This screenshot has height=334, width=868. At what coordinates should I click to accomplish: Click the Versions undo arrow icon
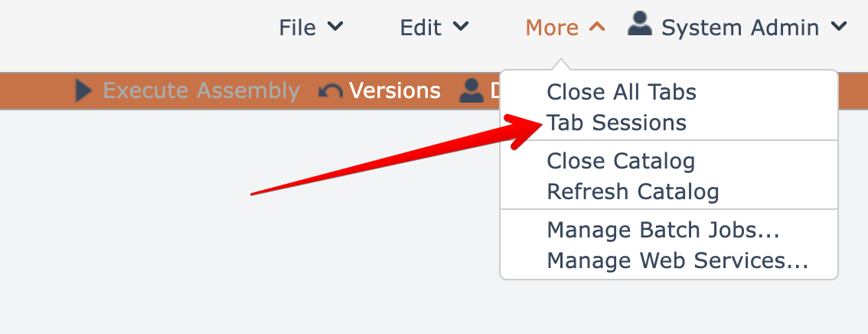click(x=331, y=92)
